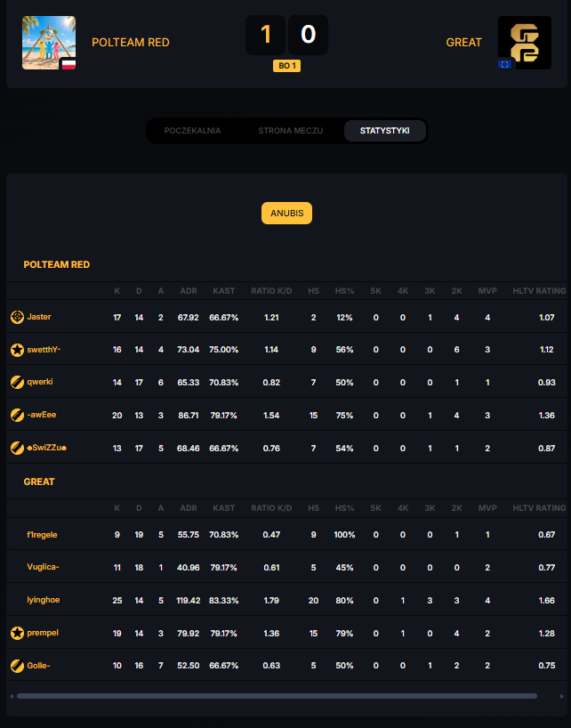Viewport: 571px width, 728px height.
Task: Open f1regele player profile
Action: [x=42, y=535]
